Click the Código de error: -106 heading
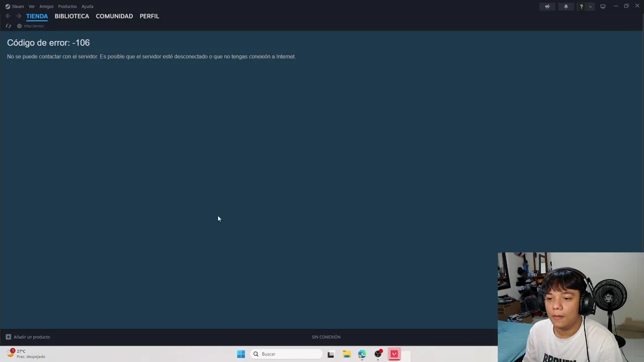644x362 pixels. click(x=48, y=43)
